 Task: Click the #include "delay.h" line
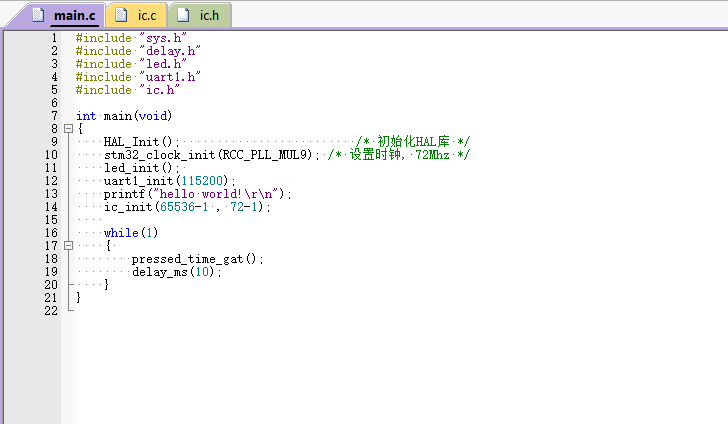point(138,51)
